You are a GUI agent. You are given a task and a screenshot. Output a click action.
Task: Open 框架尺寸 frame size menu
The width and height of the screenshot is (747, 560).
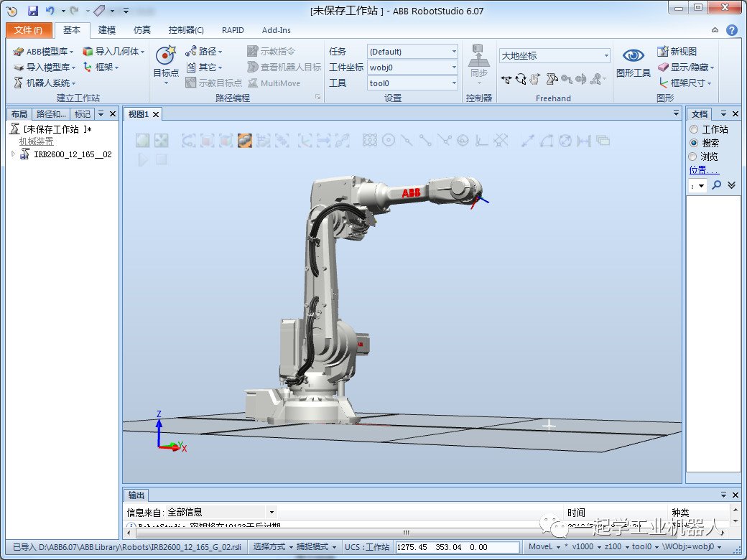pos(685,83)
